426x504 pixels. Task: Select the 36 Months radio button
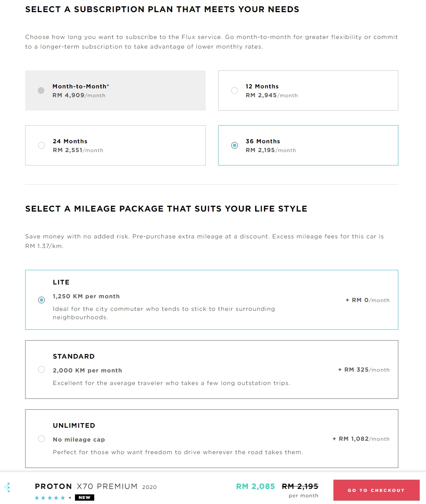[235, 145]
